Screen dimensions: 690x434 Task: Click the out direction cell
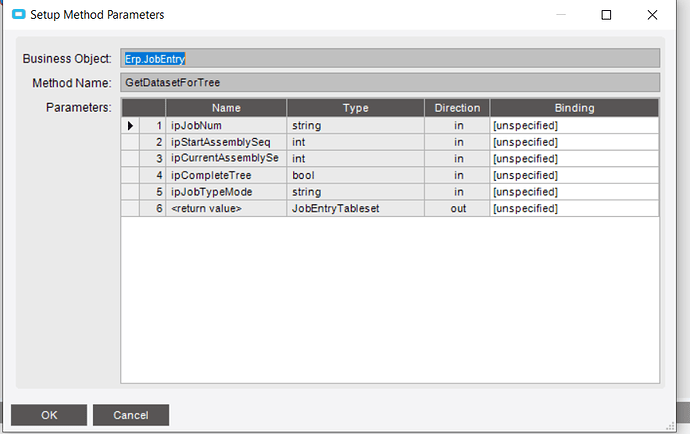click(457, 208)
